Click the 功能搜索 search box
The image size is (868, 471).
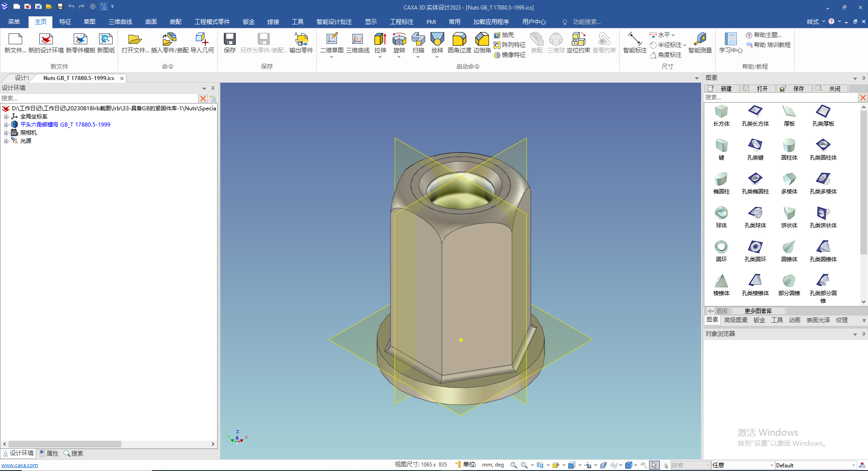pyautogui.click(x=587, y=22)
